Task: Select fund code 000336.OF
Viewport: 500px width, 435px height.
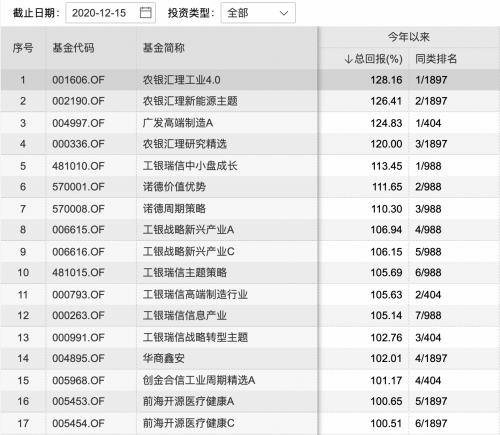Action: pyautogui.click(x=78, y=144)
